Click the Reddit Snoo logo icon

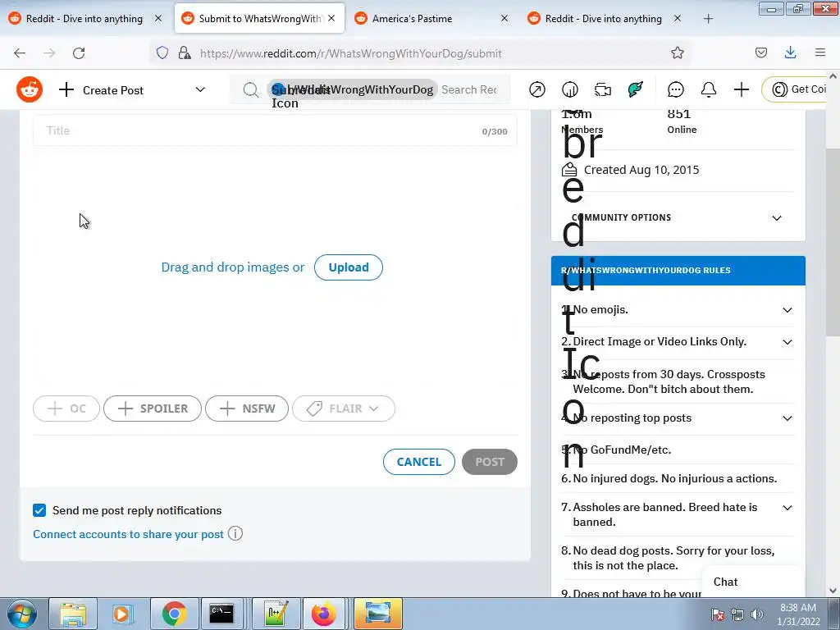[x=30, y=89]
